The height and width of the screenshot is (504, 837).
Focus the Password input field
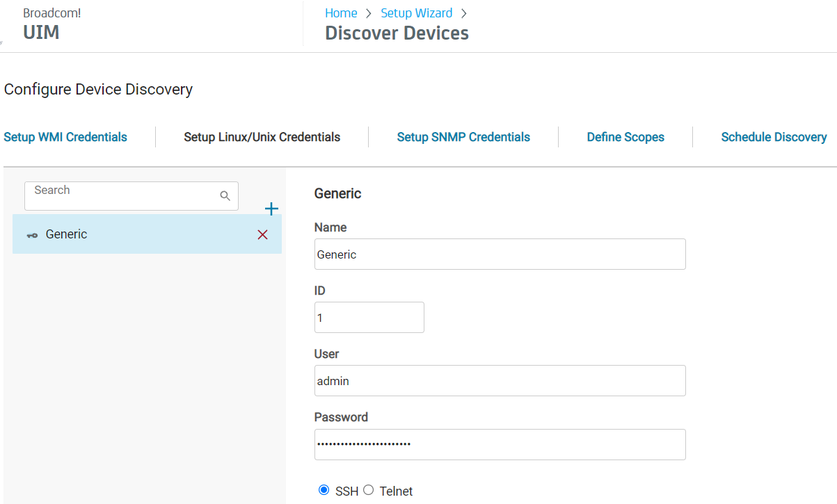point(500,444)
